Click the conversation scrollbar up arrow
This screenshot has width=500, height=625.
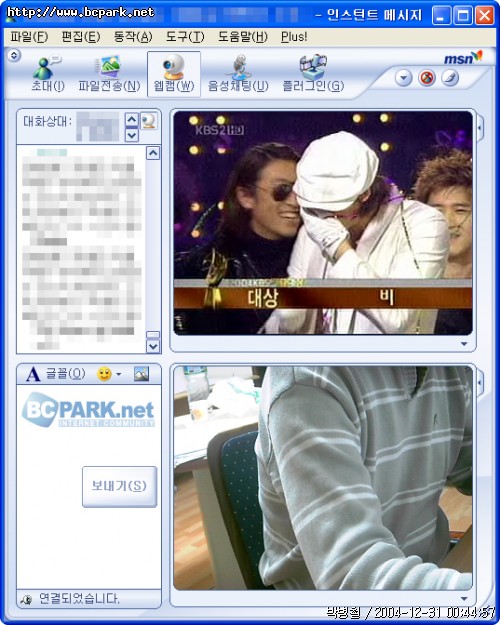153,153
